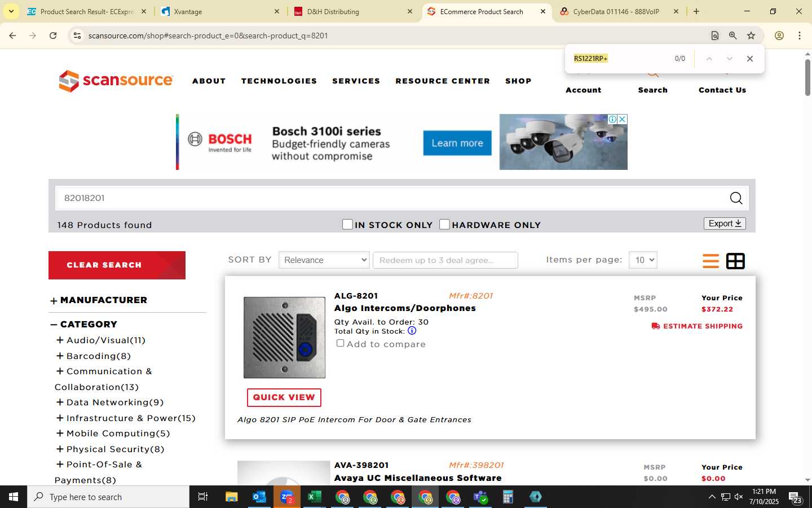The image size is (812, 508).
Task: Open tab search dropdown in Chrome
Action: click(x=11, y=11)
